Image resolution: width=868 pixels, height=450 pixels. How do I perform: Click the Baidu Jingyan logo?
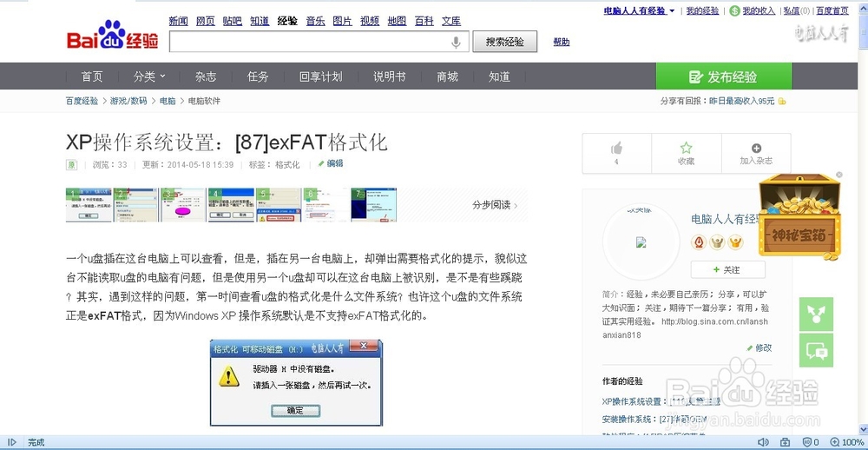(112, 35)
